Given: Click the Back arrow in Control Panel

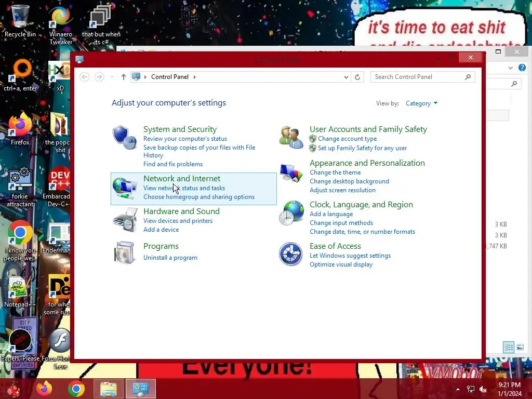Looking at the screenshot, I should [x=85, y=77].
